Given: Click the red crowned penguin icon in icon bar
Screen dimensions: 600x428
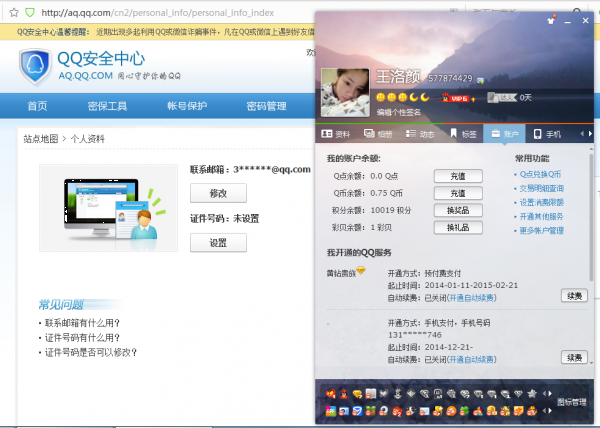Looking at the screenshot, I should point(344,394).
